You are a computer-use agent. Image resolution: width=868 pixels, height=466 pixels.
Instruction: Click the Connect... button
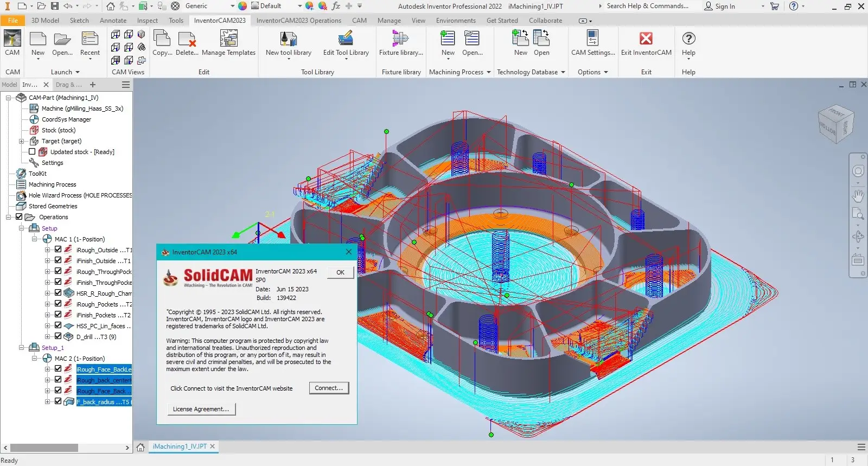coord(329,388)
